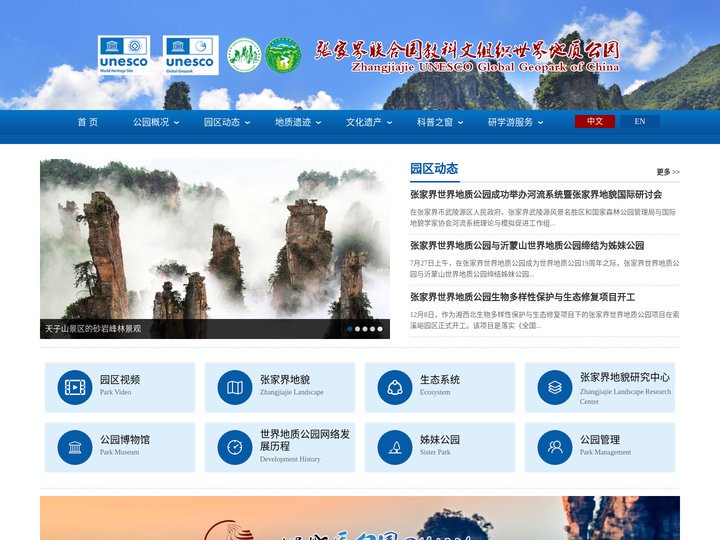Click news summary starting 7月27日上午
The image size is (720, 540).
click(x=545, y=269)
